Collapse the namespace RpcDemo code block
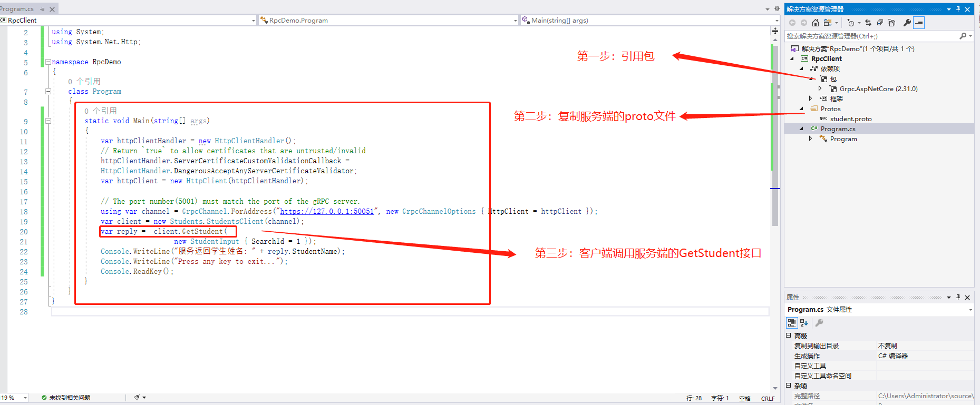Screen dimensions: 980x405 (48, 62)
